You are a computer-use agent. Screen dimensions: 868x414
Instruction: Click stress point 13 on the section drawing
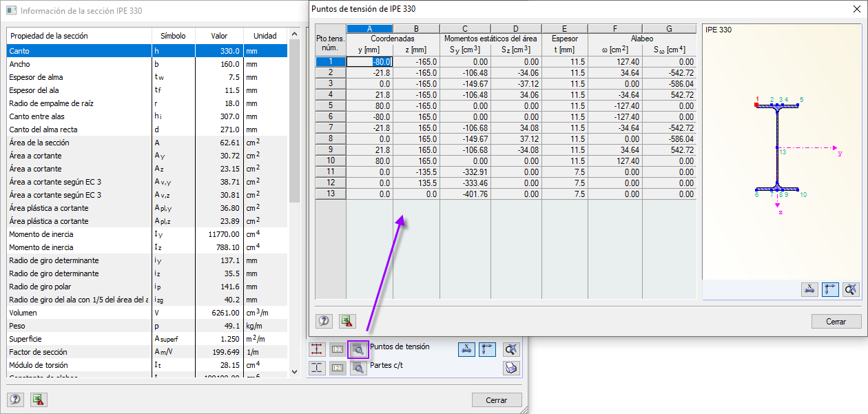pos(777,147)
